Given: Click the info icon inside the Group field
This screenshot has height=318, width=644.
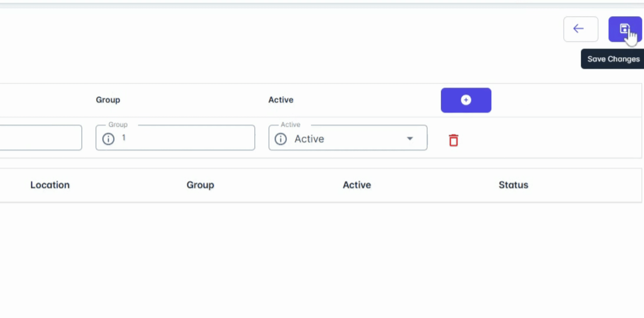Looking at the screenshot, I should click(108, 139).
